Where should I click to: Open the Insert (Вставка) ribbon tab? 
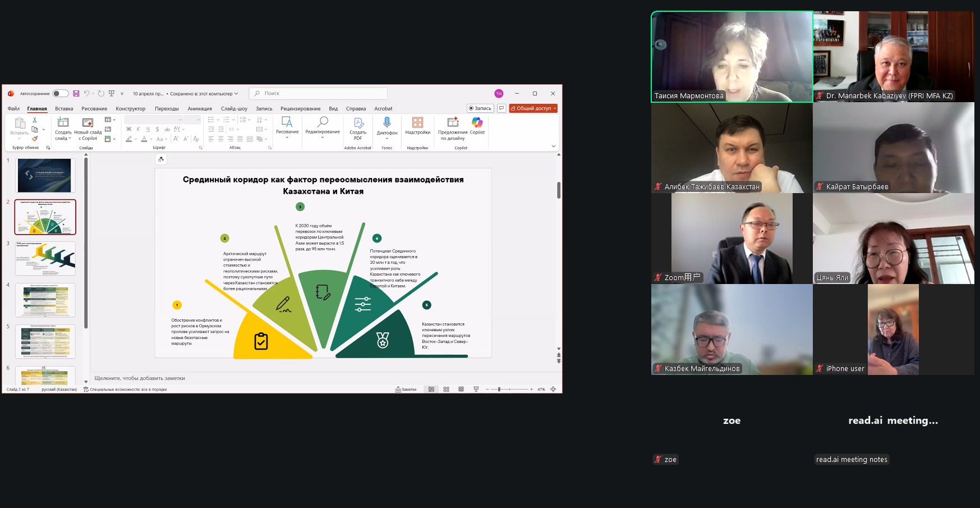(64, 109)
